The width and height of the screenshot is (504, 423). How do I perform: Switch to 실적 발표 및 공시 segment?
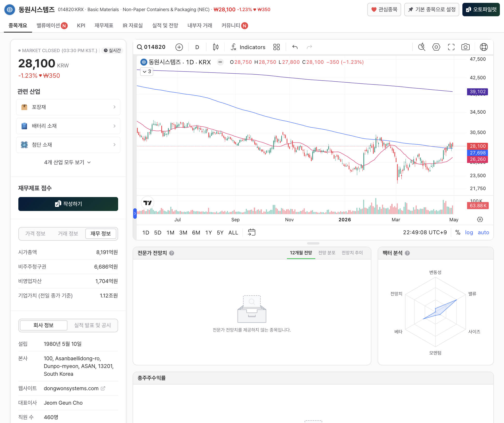point(92,325)
